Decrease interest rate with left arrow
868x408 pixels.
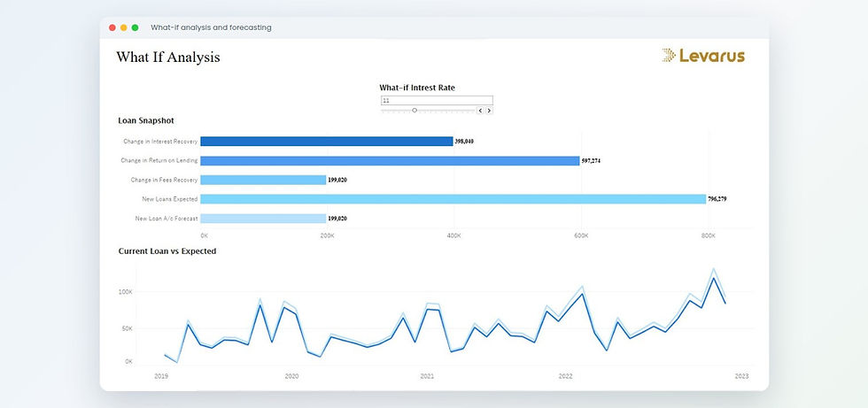pos(480,111)
